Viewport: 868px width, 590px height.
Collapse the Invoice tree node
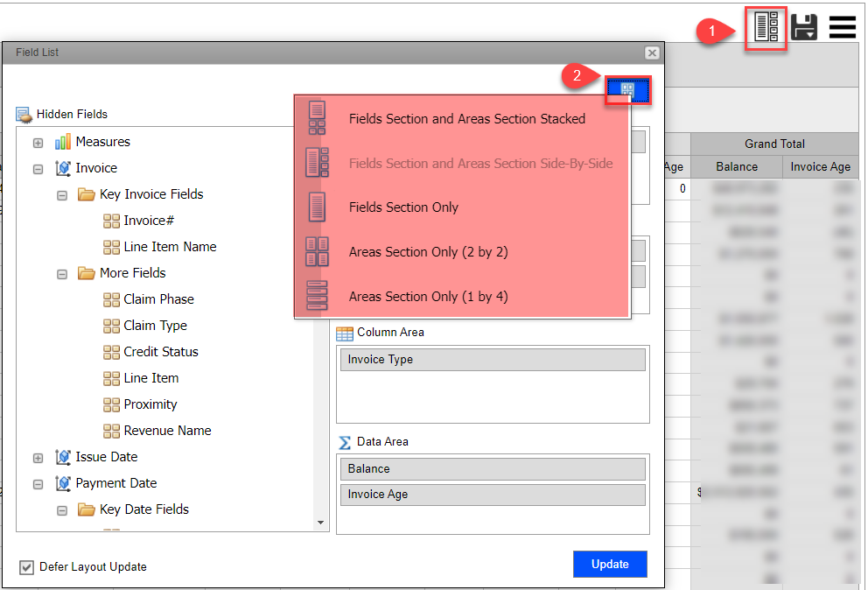click(38, 169)
